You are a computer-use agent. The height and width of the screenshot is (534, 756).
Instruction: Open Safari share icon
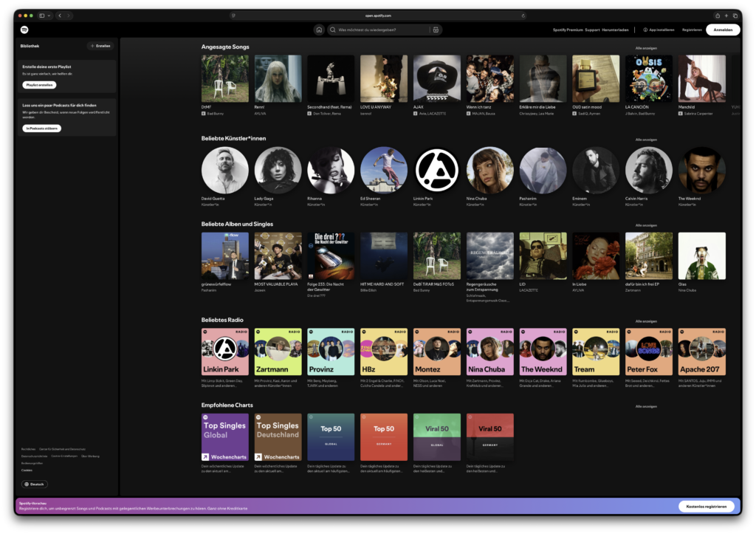point(718,16)
